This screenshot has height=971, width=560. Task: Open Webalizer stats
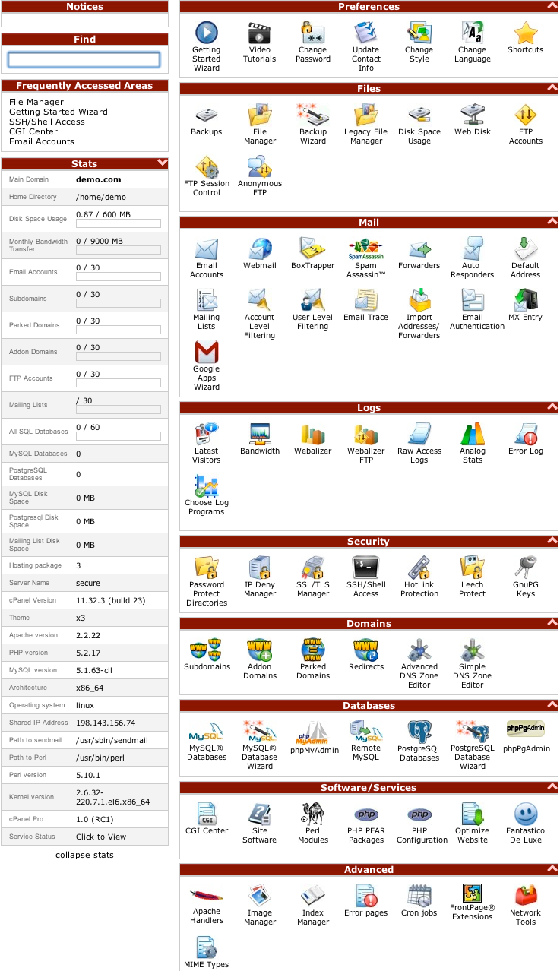[x=313, y=434]
